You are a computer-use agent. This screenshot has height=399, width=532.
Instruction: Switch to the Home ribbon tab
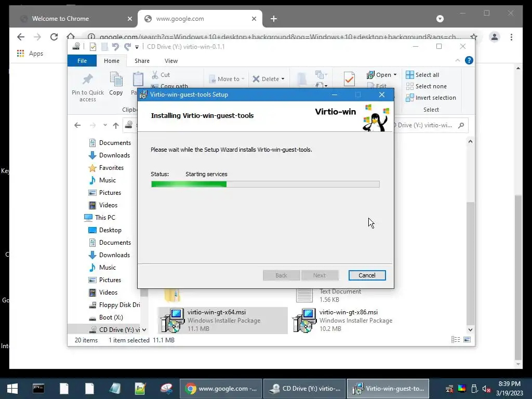(x=112, y=61)
